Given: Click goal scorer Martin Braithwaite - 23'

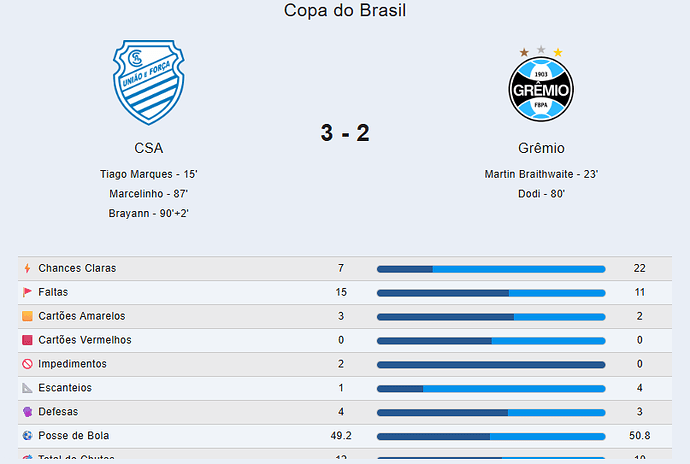Looking at the screenshot, I should click(x=541, y=174).
